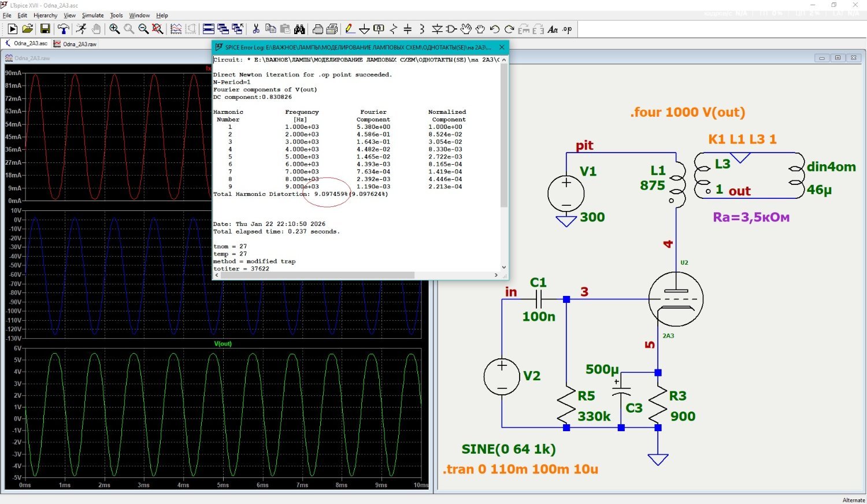
Task: Select the Capacitor component tool
Action: click(x=407, y=29)
